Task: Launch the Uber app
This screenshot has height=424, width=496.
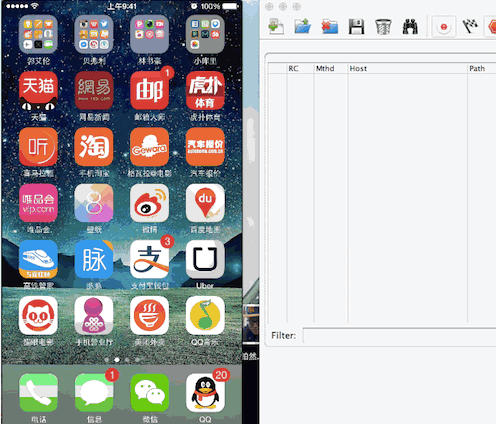Action: point(205,259)
